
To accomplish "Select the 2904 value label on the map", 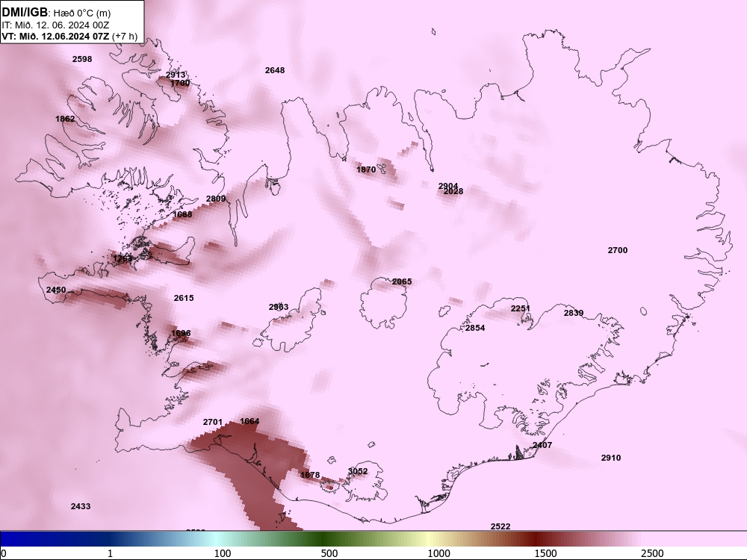I will coord(448,186).
